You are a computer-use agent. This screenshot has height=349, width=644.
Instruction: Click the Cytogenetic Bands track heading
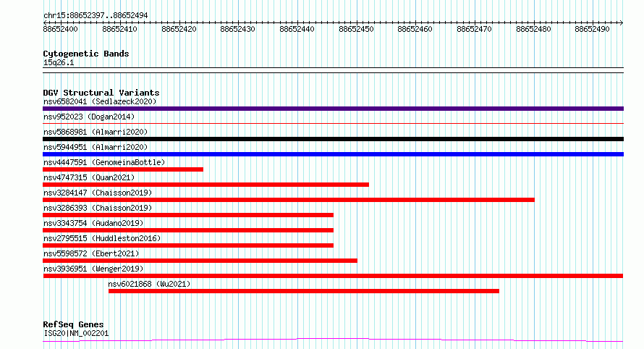[x=86, y=54]
